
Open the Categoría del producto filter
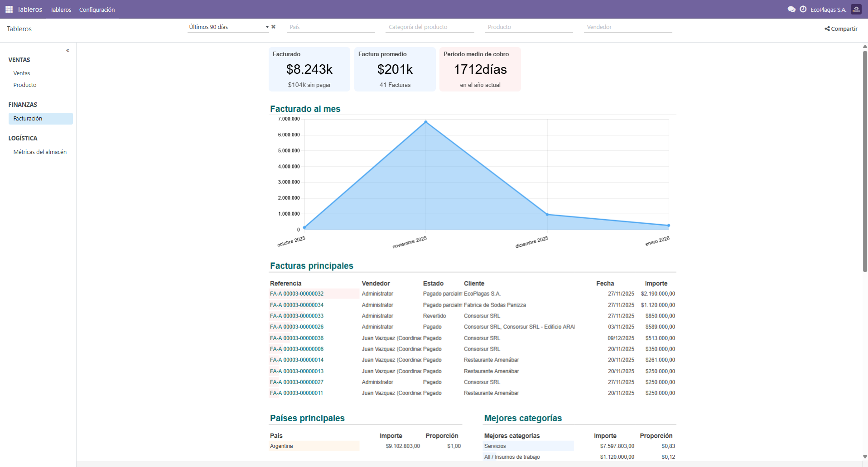(429, 27)
